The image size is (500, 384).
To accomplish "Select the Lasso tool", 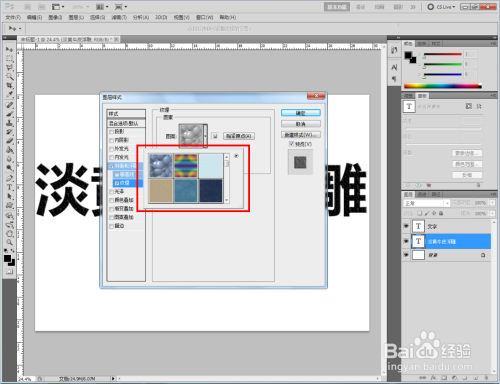I will click(9, 68).
